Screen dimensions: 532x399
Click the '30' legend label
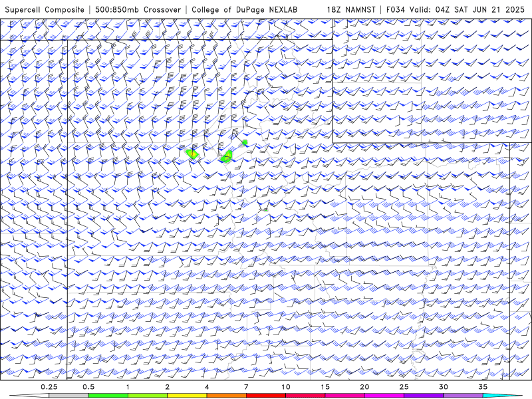tap(443, 387)
